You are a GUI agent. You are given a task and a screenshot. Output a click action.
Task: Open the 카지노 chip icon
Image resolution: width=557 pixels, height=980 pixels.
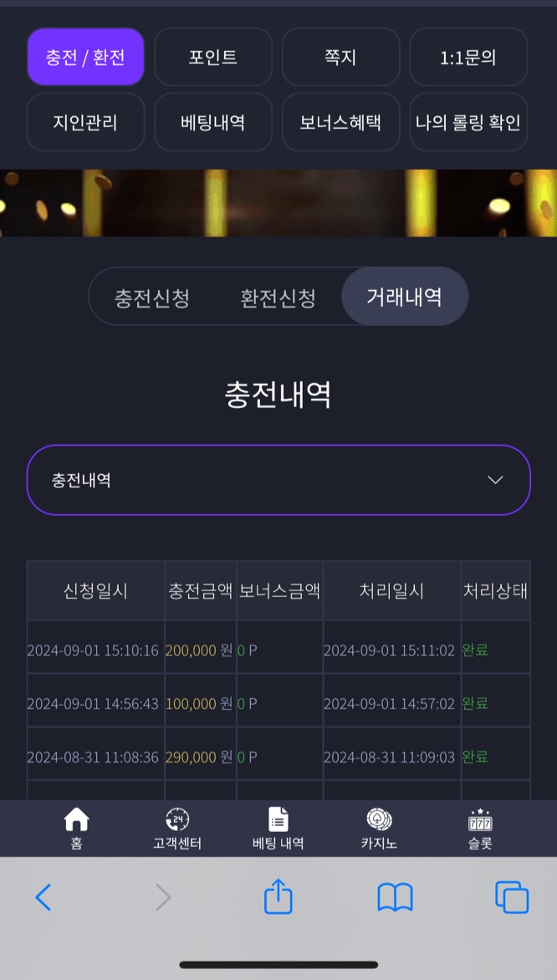point(379,819)
